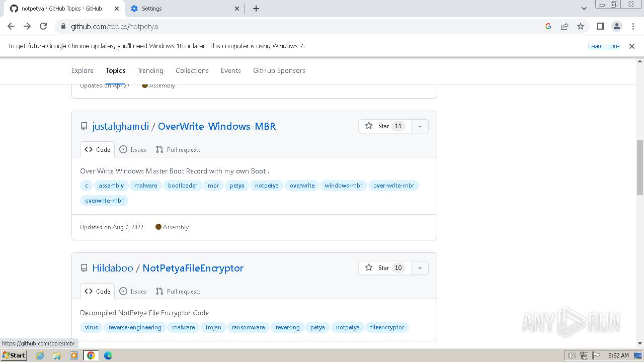Open Collections page
644x362 pixels.
pos(192,70)
